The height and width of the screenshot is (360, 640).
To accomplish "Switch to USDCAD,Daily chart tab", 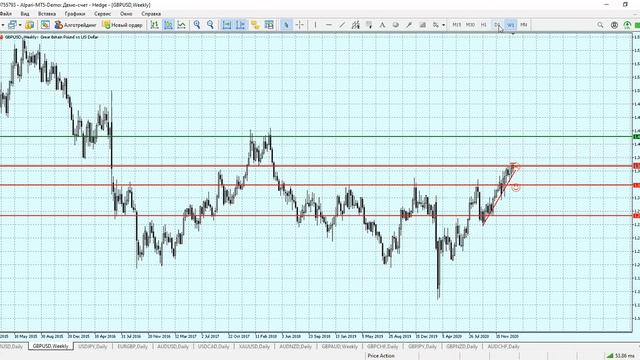I will pos(213,347).
